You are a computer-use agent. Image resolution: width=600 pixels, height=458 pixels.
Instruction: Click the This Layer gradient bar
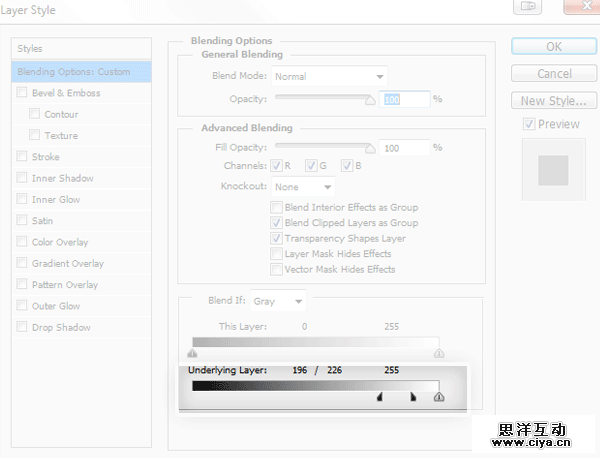pos(316,342)
